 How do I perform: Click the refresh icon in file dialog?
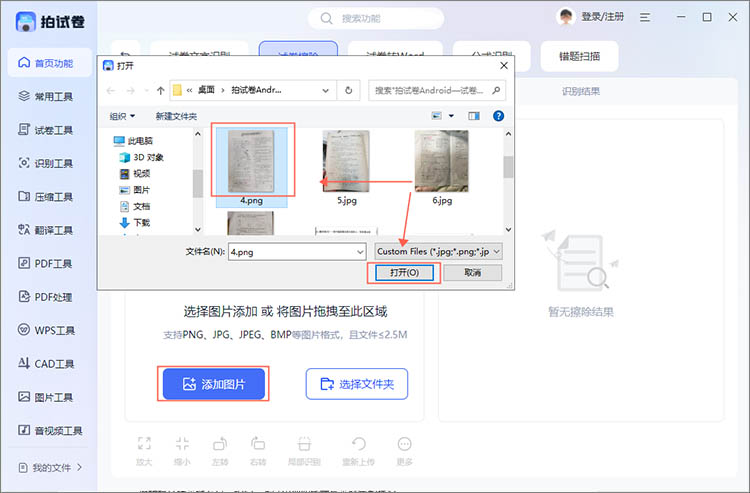coord(349,90)
